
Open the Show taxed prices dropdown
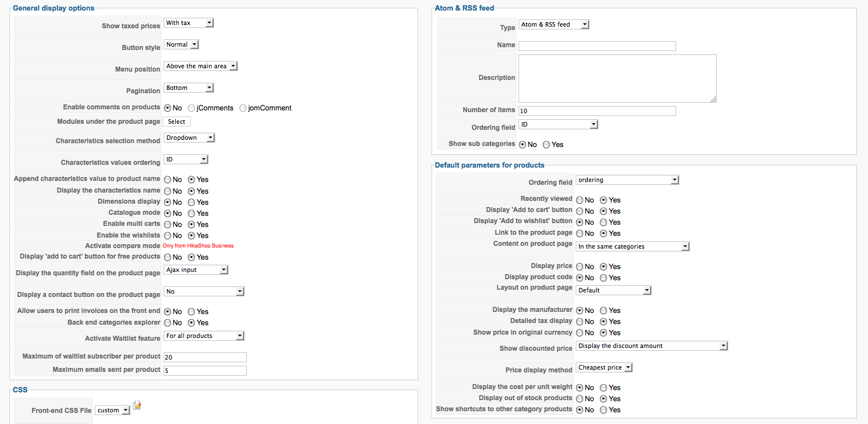point(189,23)
